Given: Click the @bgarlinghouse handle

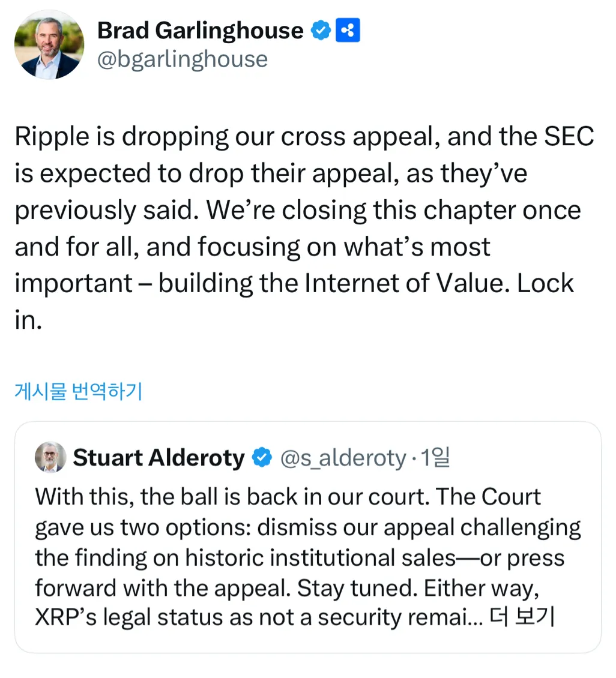Looking at the screenshot, I should 182,59.
